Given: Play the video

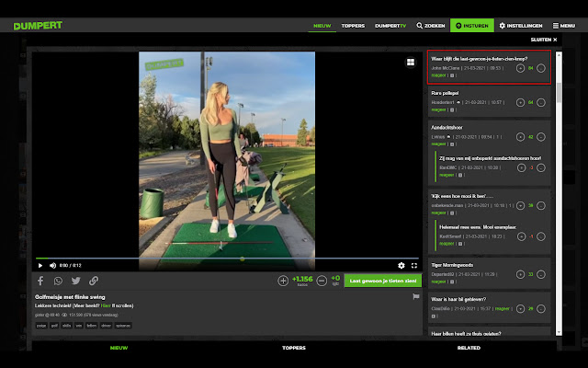Looking at the screenshot, I should point(40,265).
